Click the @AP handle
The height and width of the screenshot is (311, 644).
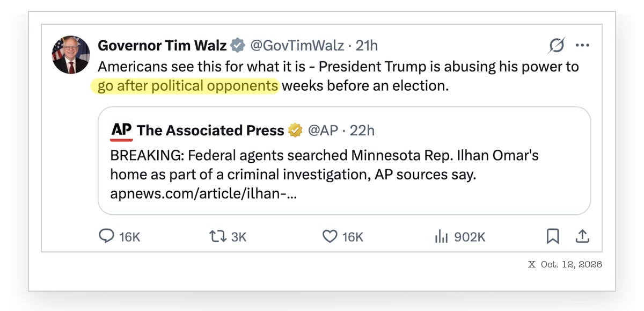[322, 130]
